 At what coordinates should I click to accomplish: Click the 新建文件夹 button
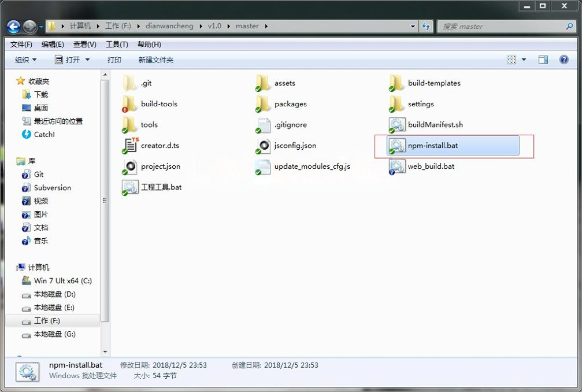tap(156, 60)
